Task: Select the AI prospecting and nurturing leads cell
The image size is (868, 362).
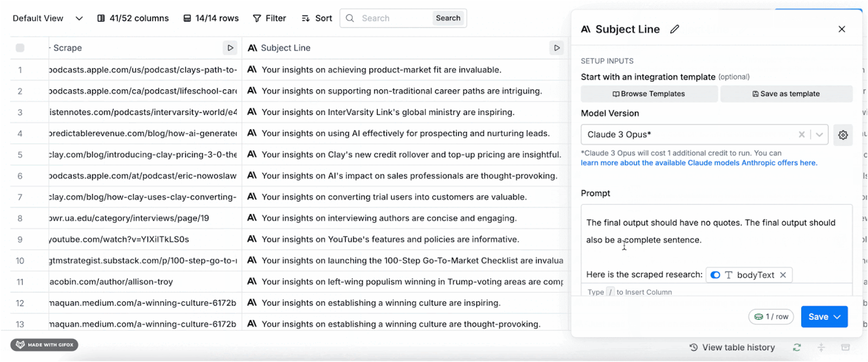Action: point(405,133)
